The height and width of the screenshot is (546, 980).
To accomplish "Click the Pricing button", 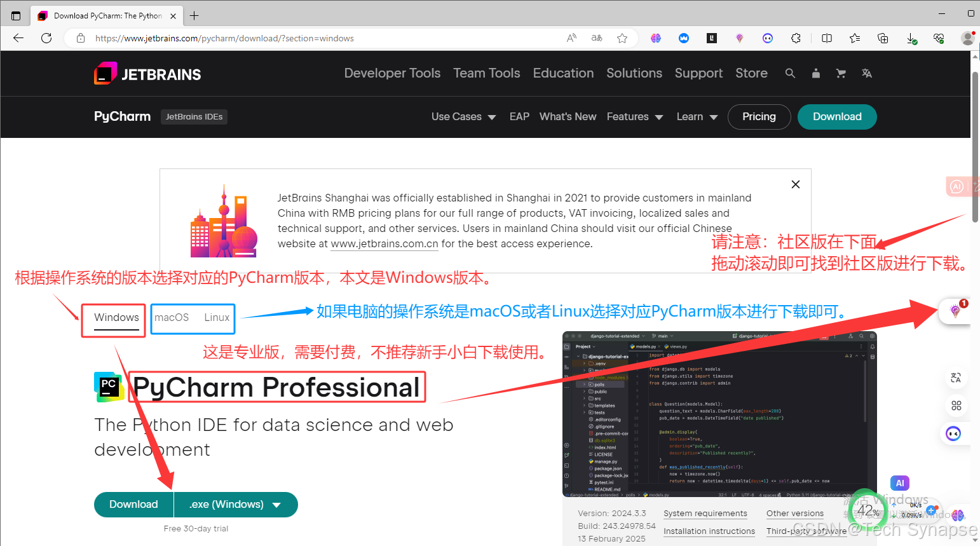I will click(759, 117).
